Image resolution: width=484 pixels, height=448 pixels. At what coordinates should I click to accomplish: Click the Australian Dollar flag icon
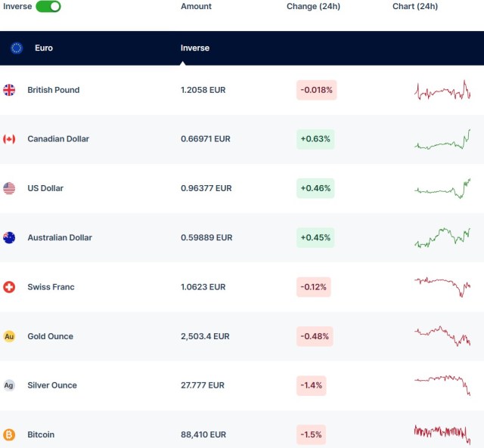9,237
